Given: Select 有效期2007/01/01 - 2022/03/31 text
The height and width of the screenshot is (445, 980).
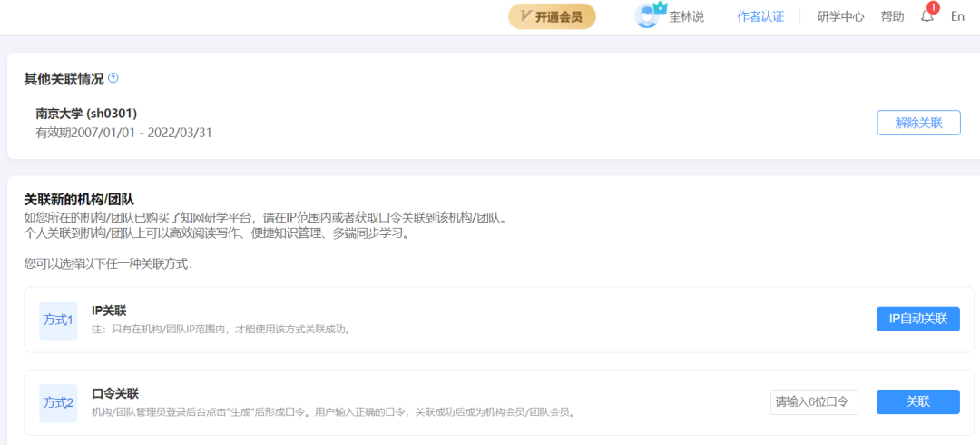Looking at the screenshot, I should coord(123,133).
